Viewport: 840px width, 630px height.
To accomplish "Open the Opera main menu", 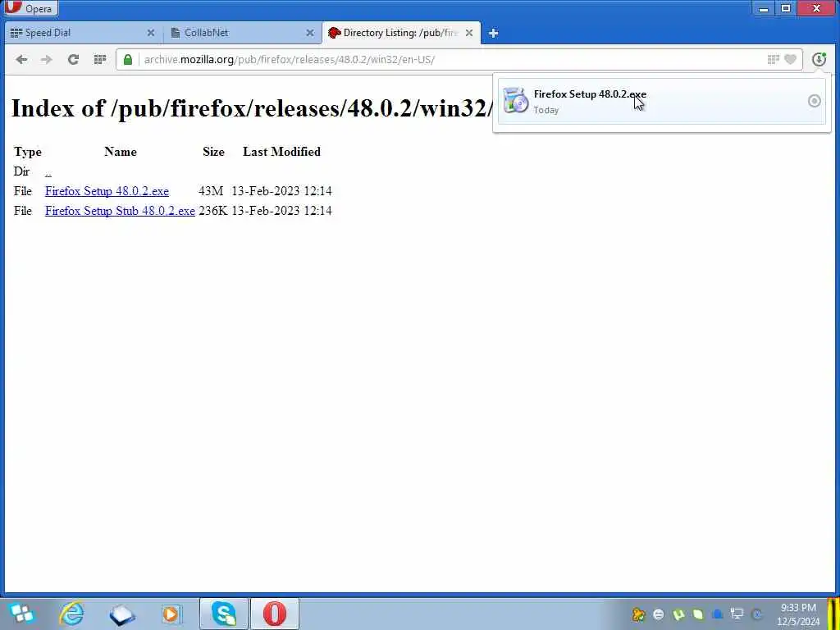I will pos(30,8).
